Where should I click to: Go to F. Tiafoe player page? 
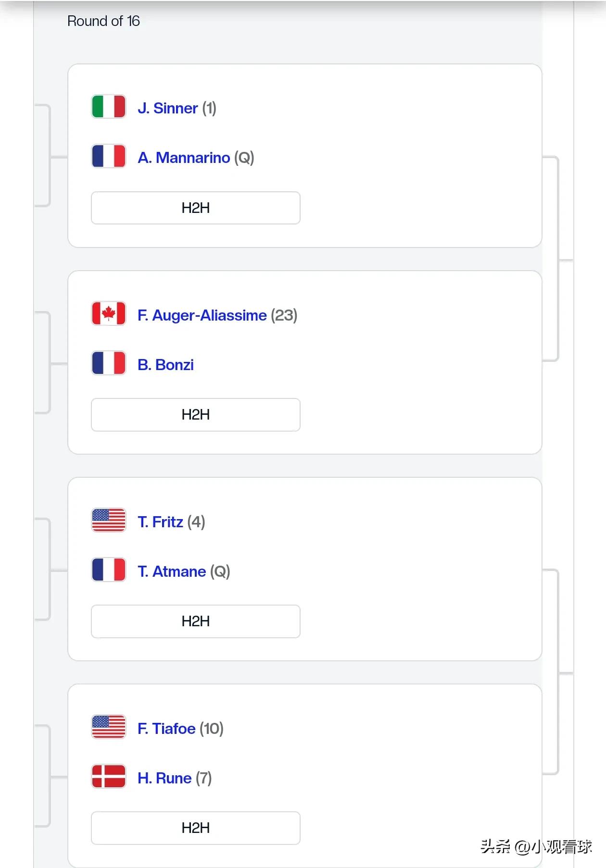pyautogui.click(x=166, y=729)
